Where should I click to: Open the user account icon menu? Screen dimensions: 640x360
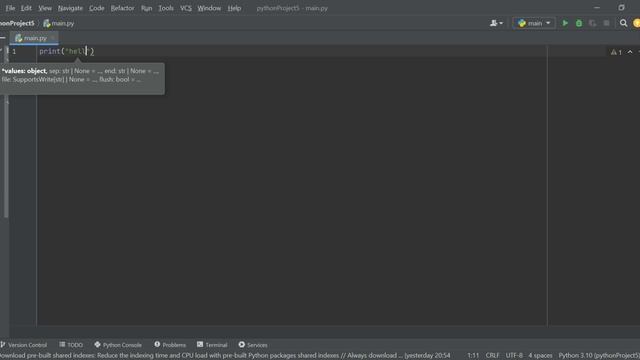496,23
